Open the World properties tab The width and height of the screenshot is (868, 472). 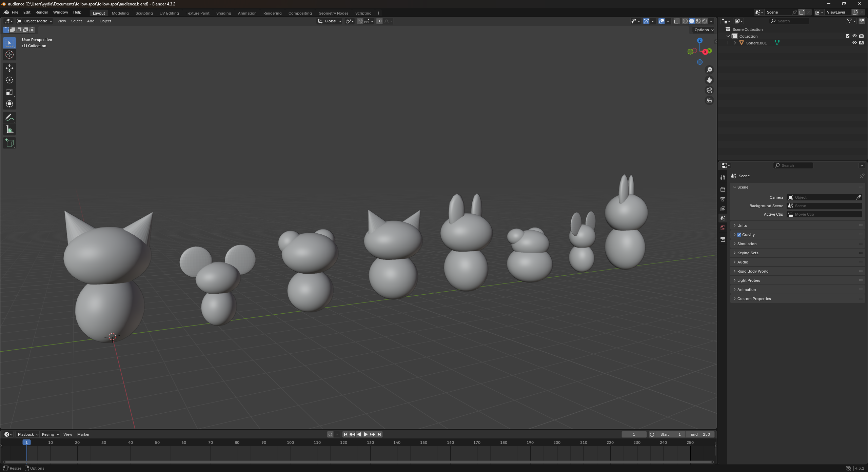coord(723,228)
